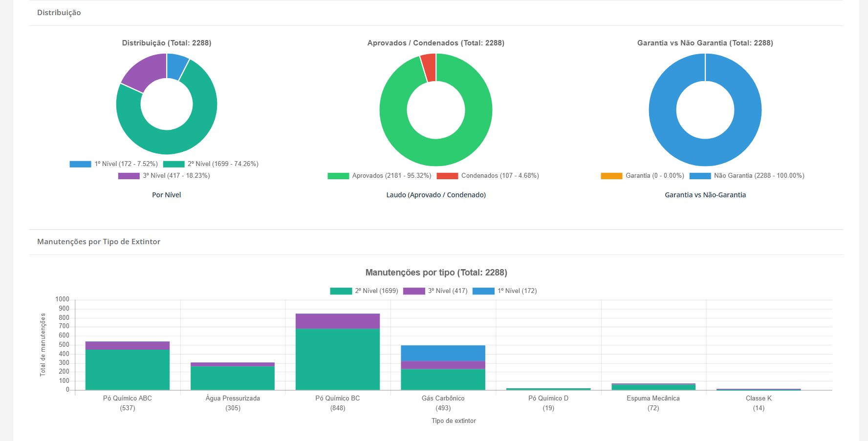Click the Espuma Mecânica bar

coord(653,387)
